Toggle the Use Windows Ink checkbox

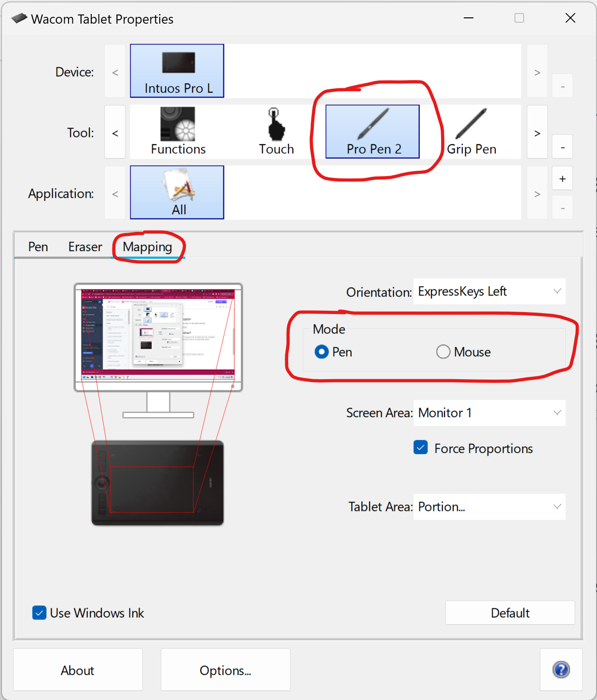[x=39, y=613]
